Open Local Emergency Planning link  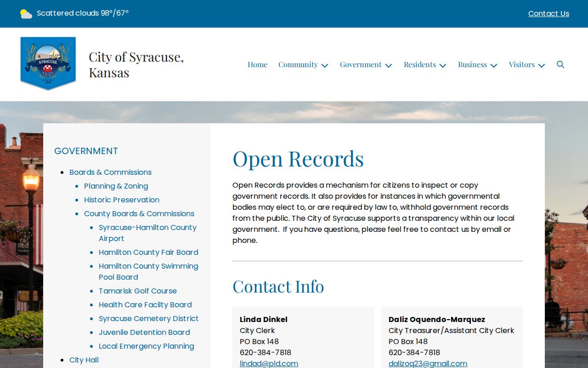pos(147,346)
